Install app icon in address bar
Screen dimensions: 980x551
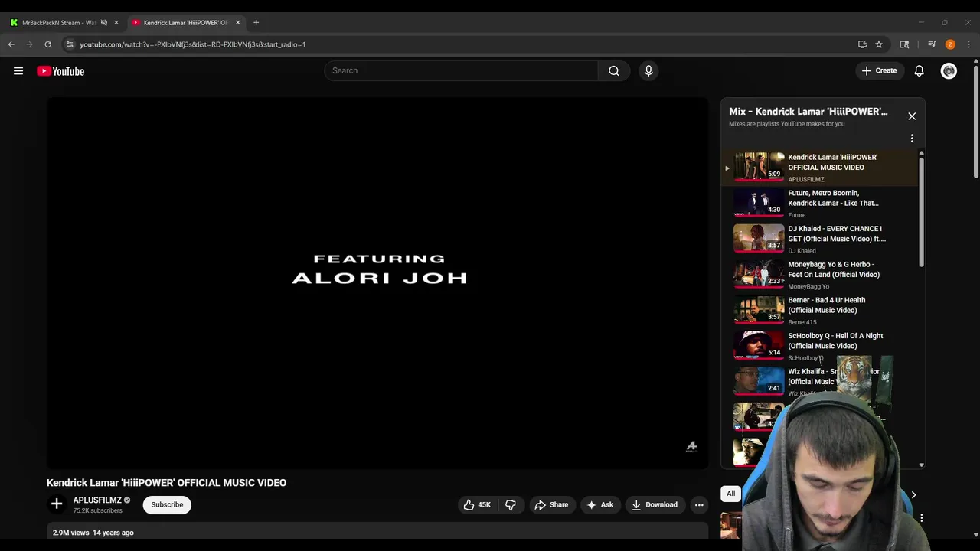(862, 44)
